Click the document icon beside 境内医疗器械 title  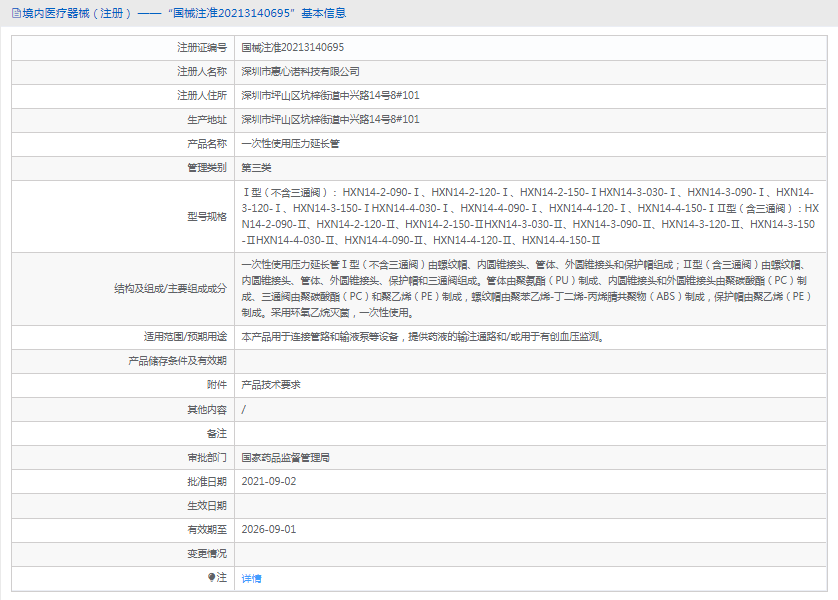pyautogui.click(x=16, y=13)
